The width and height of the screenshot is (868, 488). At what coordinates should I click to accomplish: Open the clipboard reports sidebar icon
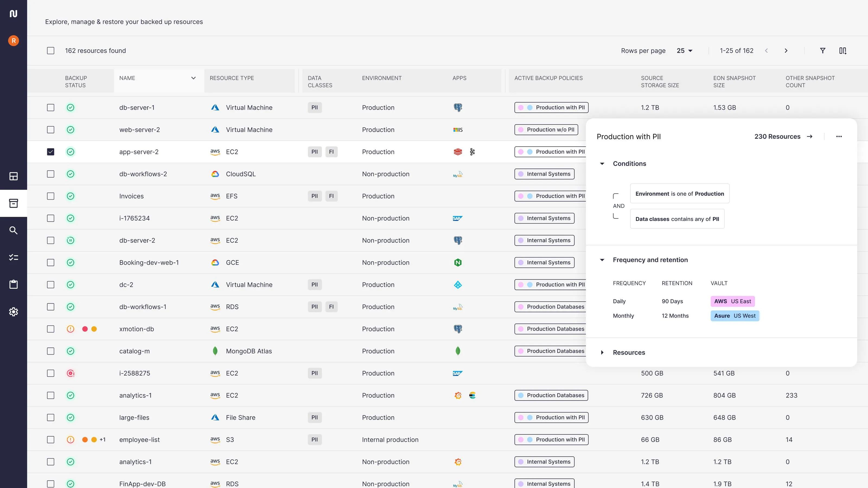(14, 284)
